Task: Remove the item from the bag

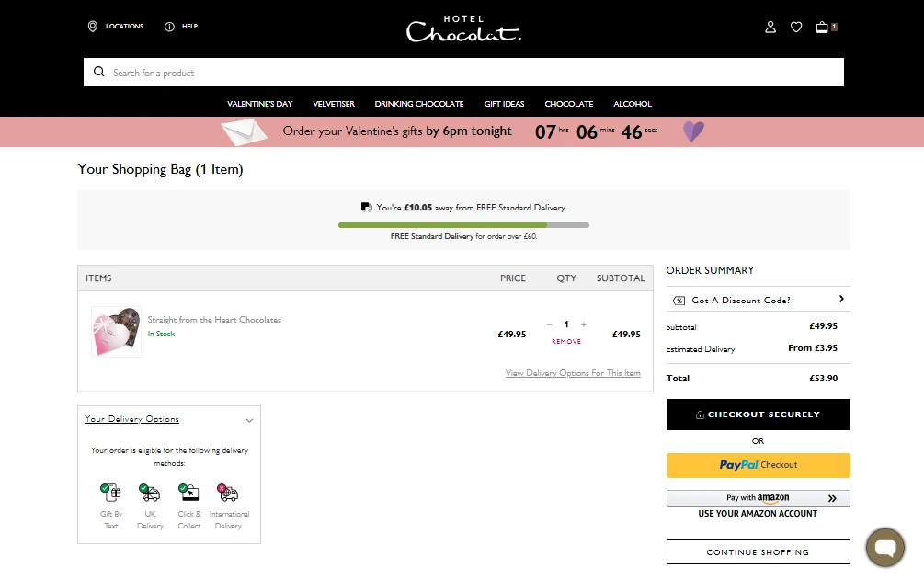Action: 566,341
